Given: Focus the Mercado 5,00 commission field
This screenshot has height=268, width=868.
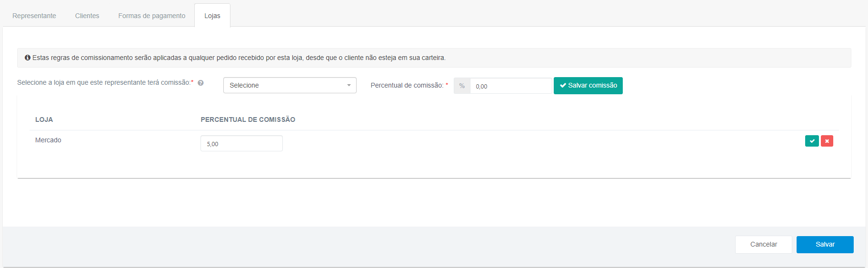Looking at the screenshot, I should 241,143.
